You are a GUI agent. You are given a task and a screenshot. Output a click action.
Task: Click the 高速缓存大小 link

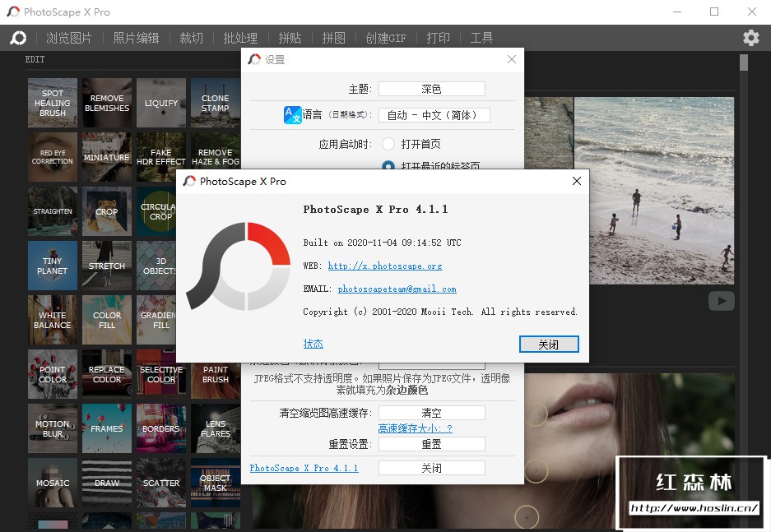(x=415, y=428)
